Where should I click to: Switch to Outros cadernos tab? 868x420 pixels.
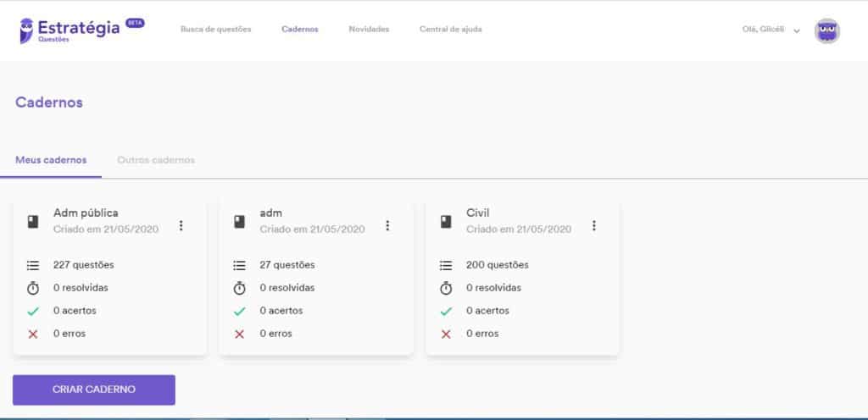click(156, 160)
